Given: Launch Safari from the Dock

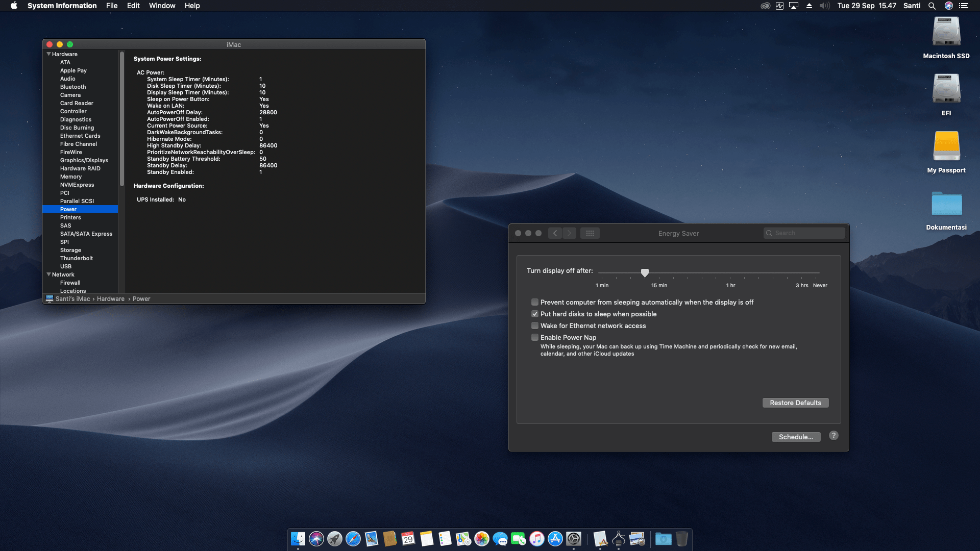Looking at the screenshot, I should click(x=353, y=539).
